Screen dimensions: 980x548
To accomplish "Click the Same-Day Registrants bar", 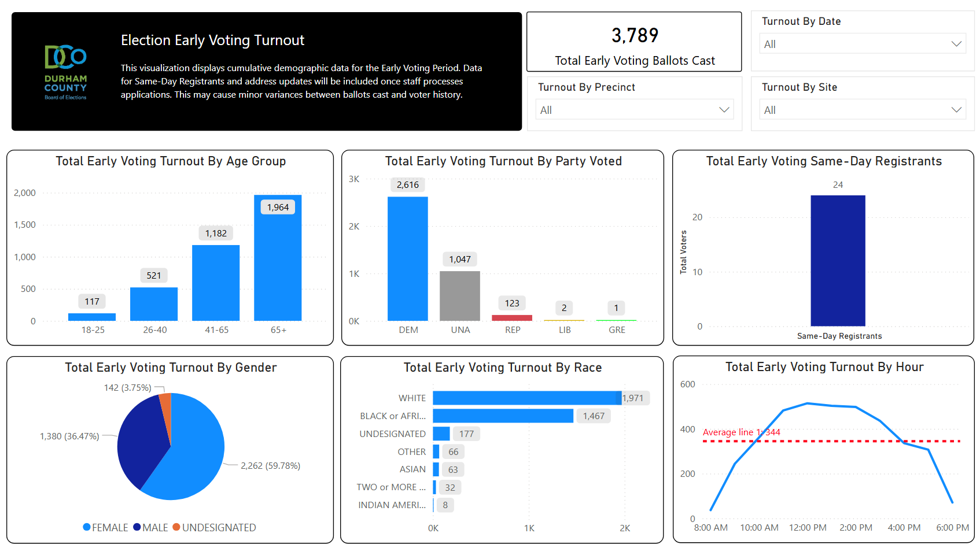I will click(838, 260).
